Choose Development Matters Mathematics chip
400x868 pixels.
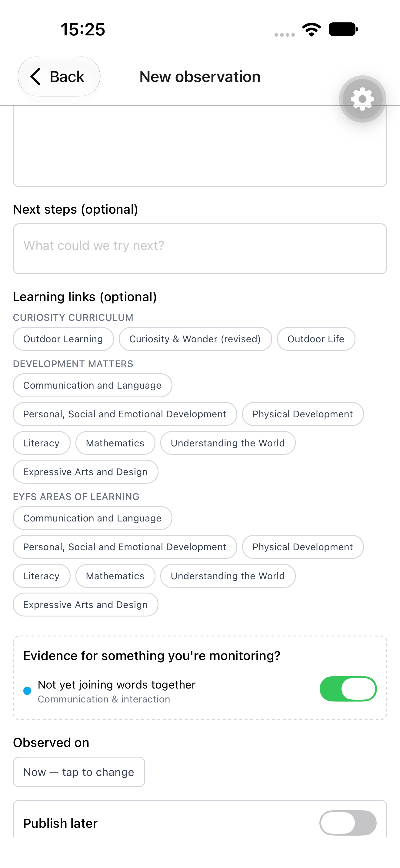coord(115,443)
